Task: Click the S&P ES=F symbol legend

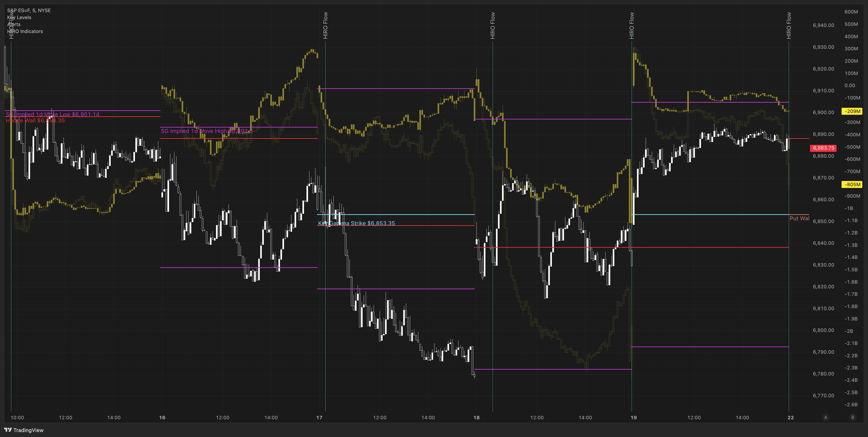Action: click(29, 11)
